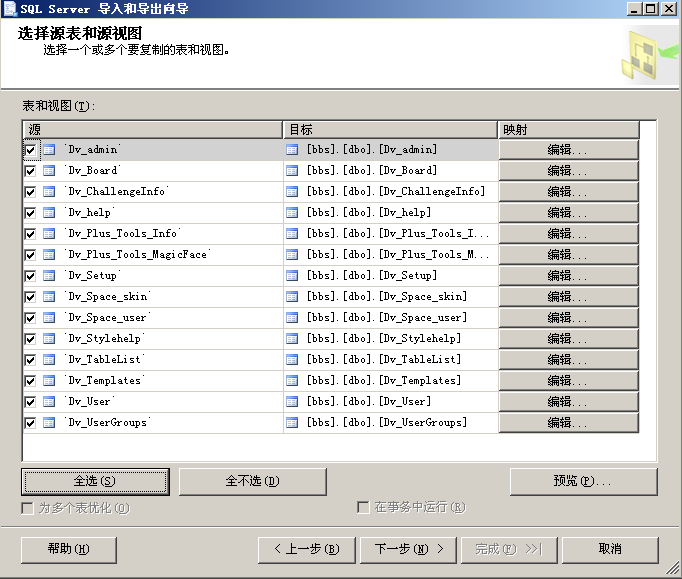Image resolution: width=682 pixels, height=579 pixels.
Task: Click the destination icon for [bbs].[dbo].[Dv_Stylehelp]
Action: tap(292, 339)
